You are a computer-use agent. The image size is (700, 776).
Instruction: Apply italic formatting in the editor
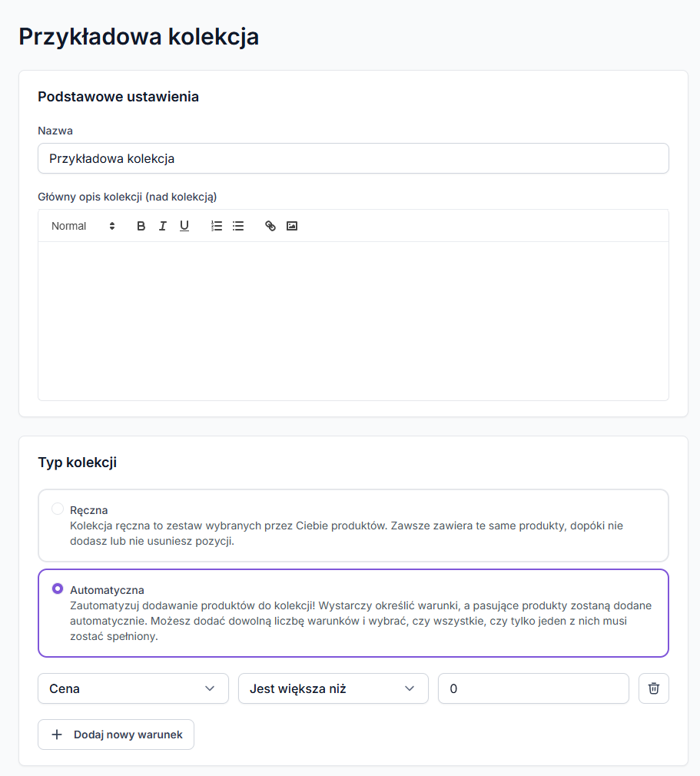[162, 226]
